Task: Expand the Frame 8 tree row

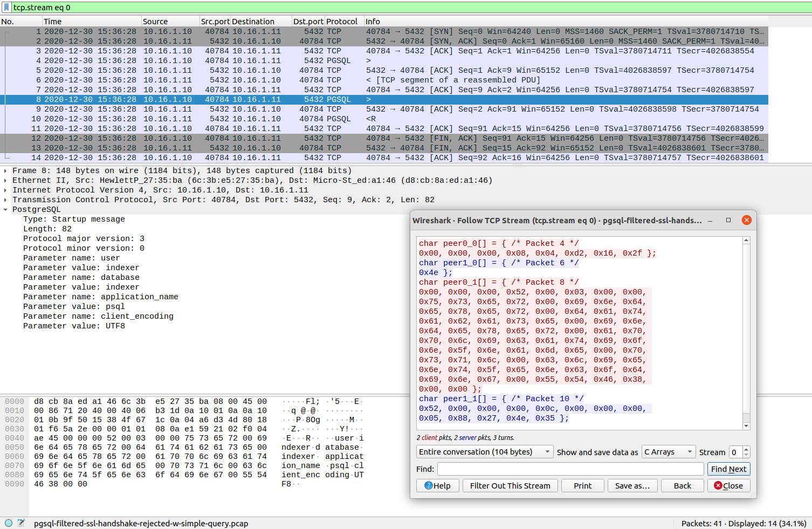Action: pyautogui.click(x=5, y=171)
